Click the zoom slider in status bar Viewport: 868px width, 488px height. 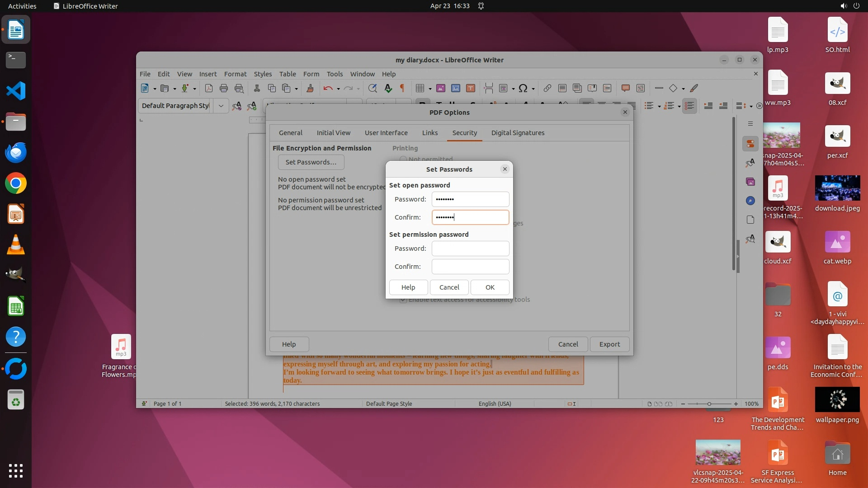(709, 404)
